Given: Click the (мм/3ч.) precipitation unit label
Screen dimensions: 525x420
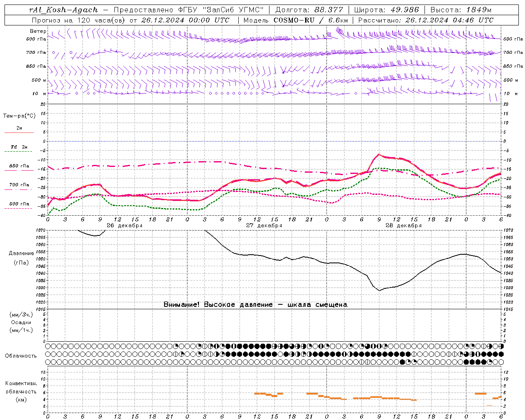Looking at the screenshot, I should click(21, 315).
